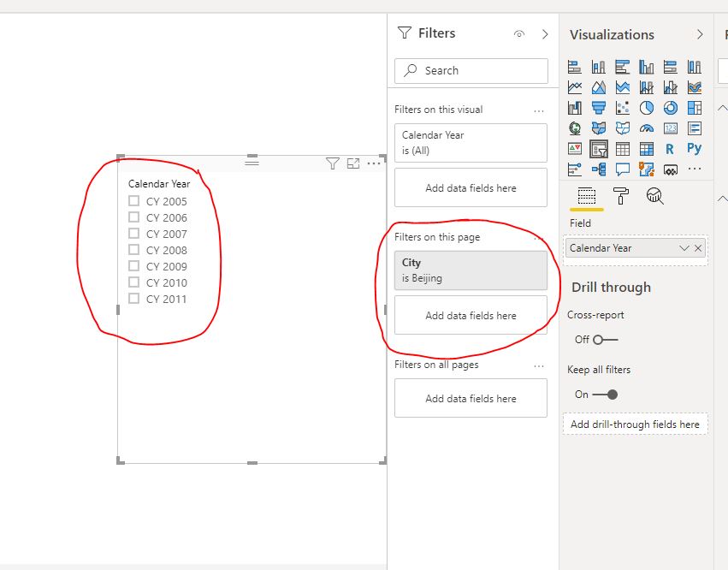The image size is (728, 570).
Task: Switch to the Fields well tab
Action: click(586, 196)
